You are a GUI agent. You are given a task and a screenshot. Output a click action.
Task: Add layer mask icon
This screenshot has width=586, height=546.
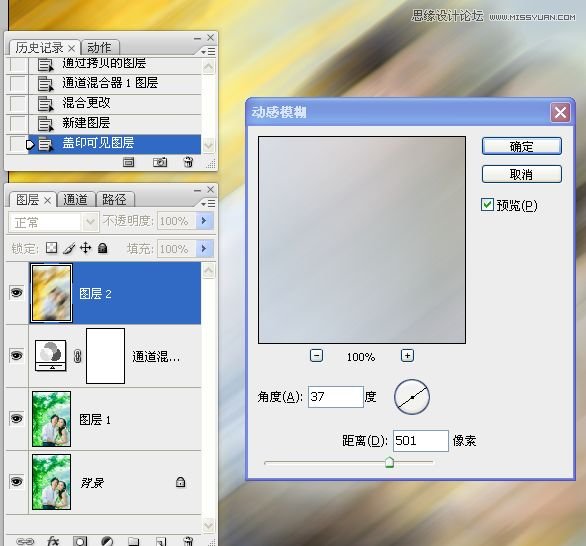80,541
